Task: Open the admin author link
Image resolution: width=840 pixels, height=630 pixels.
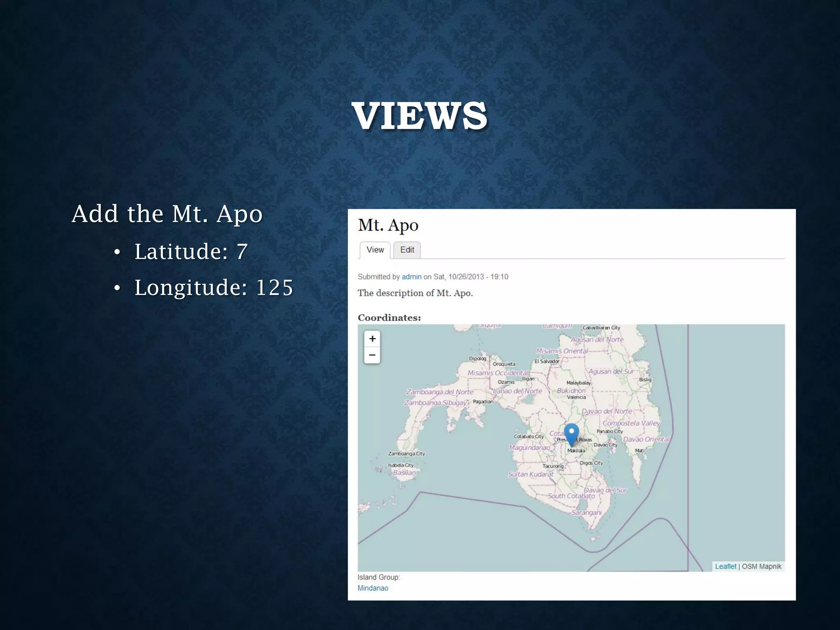Action: click(411, 277)
